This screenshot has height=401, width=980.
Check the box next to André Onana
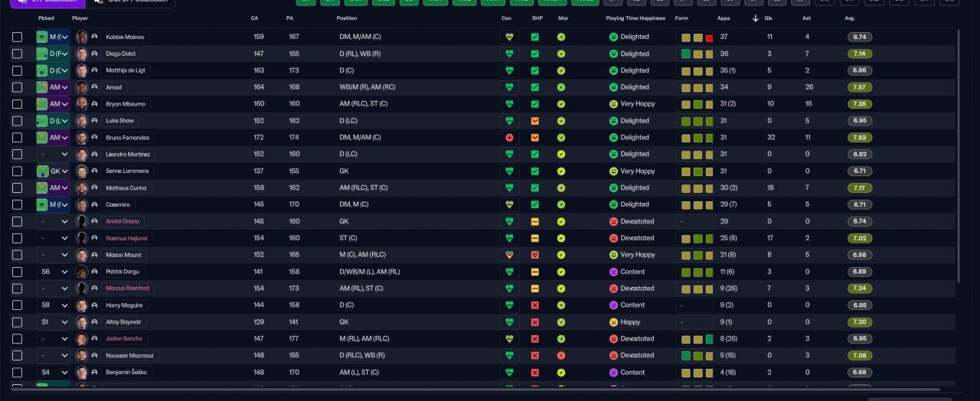coord(18,221)
